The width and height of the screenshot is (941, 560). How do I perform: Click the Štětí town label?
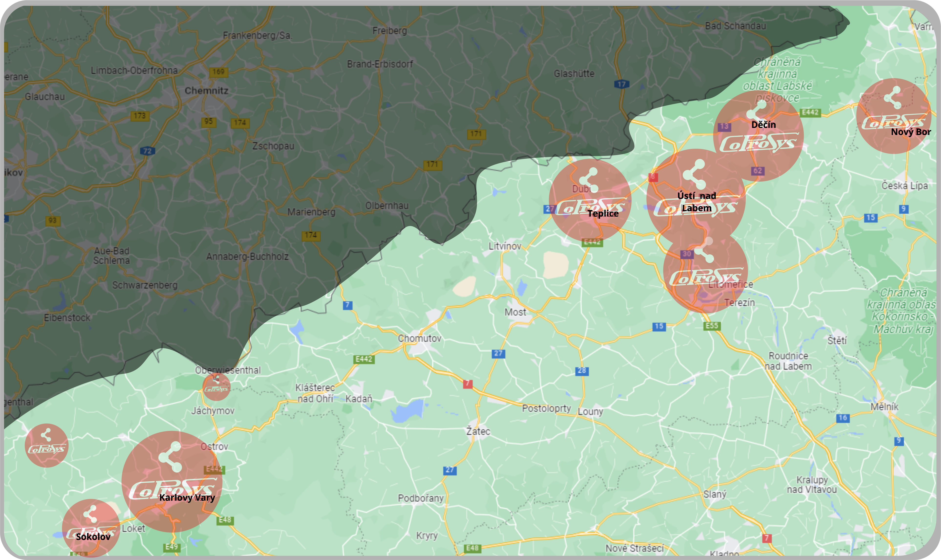(837, 340)
